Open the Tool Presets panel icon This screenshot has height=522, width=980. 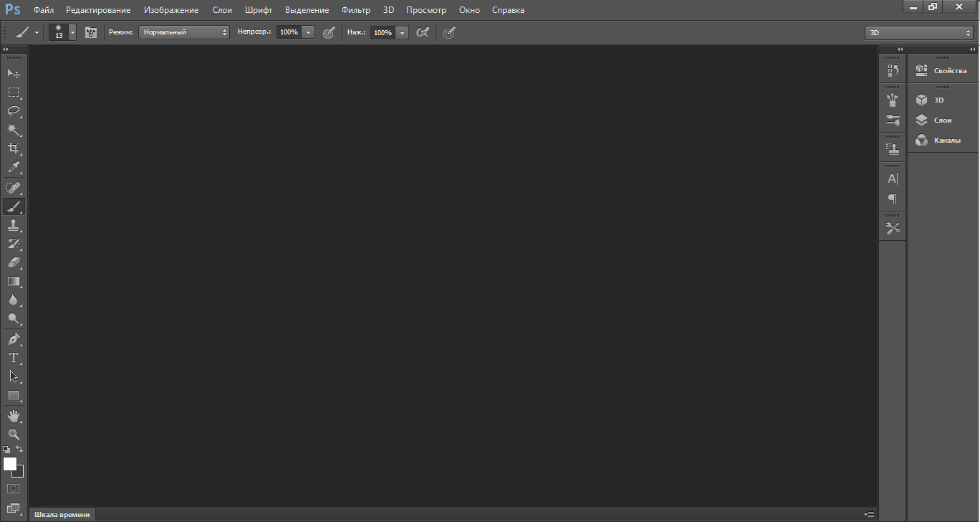[893, 228]
